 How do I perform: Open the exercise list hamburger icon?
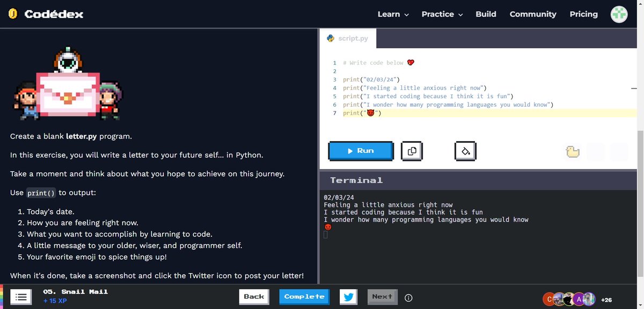pos(21,297)
